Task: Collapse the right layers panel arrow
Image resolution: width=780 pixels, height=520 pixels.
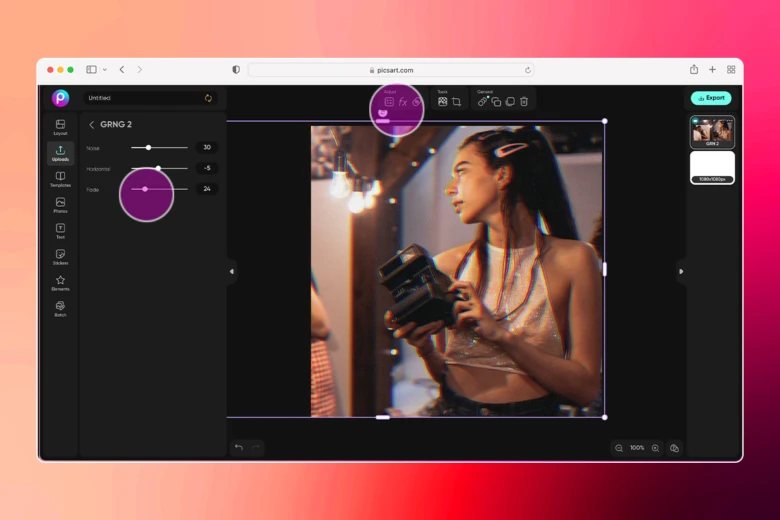Action: pos(681,271)
